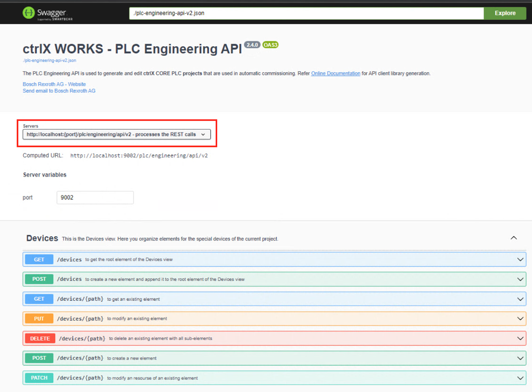Click the 2.4.0 version badge
This screenshot has width=532, height=392.
pyautogui.click(x=252, y=45)
